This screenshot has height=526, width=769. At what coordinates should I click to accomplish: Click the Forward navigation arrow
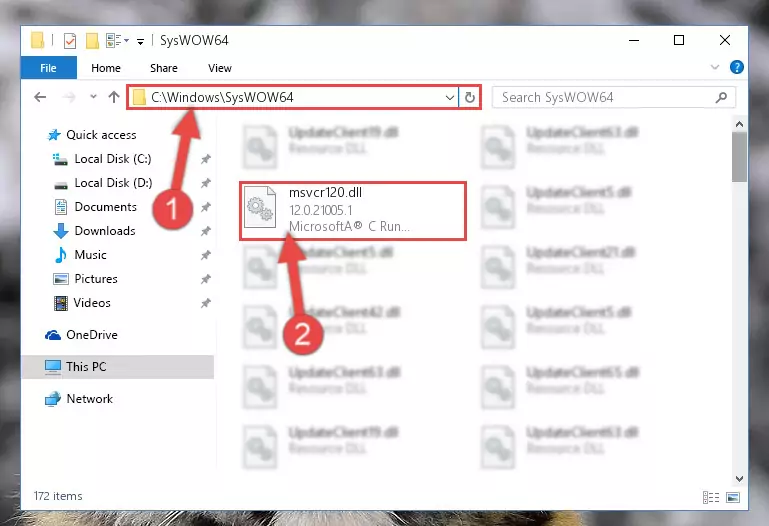coord(69,97)
